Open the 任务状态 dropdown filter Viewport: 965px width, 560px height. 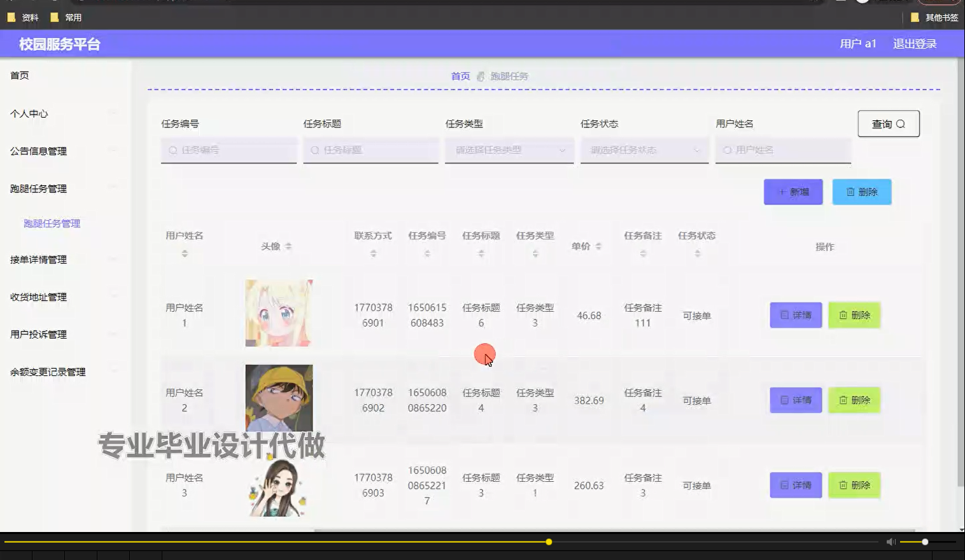point(644,150)
